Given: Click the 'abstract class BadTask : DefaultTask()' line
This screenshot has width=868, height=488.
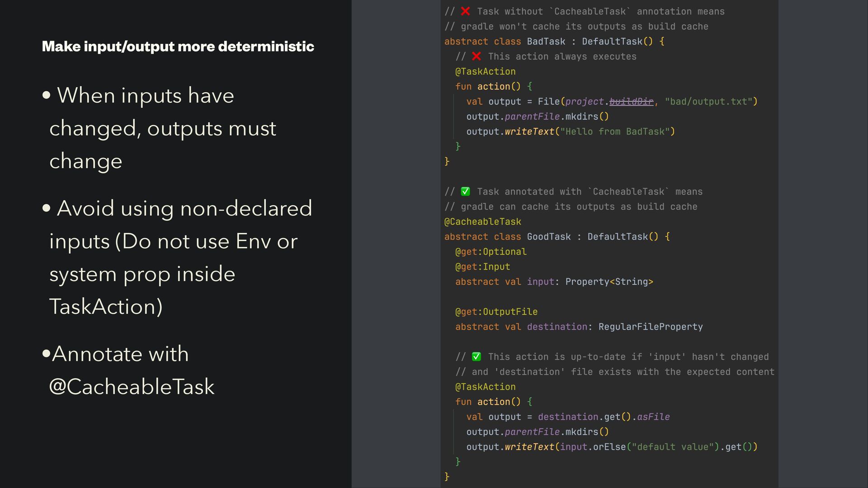Looking at the screenshot, I should pyautogui.click(x=554, y=42).
